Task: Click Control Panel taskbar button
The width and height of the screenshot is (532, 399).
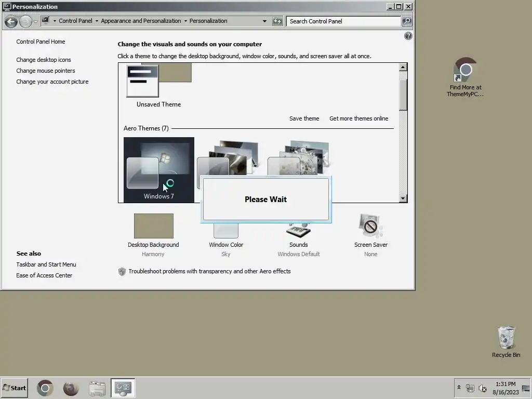Action: (x=123, y=388)
